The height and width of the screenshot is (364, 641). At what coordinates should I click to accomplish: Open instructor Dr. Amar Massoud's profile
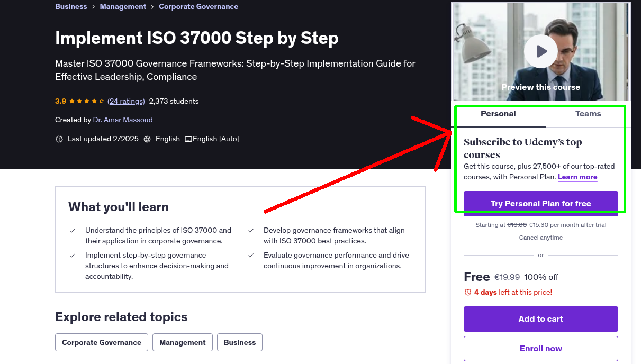[x=123, y=120]
